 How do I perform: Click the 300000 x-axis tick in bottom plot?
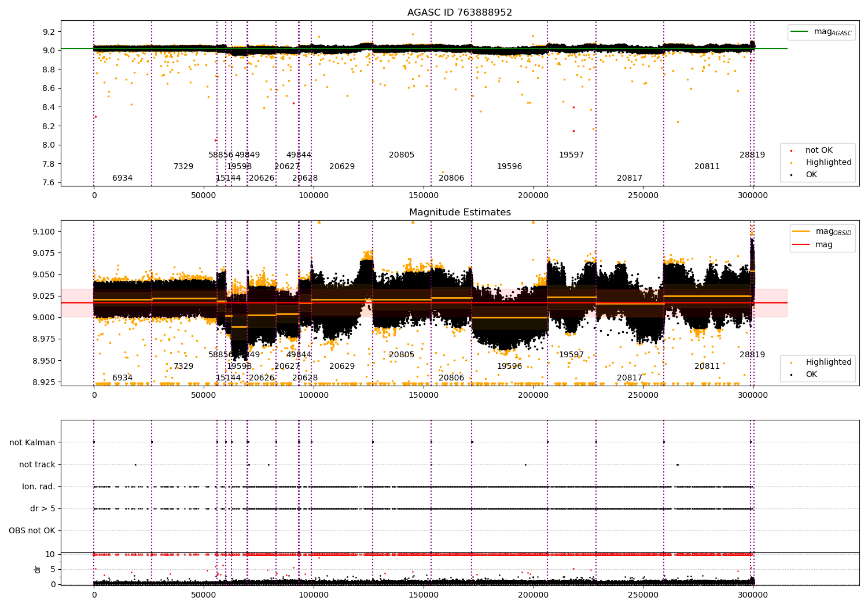[753, 595]
